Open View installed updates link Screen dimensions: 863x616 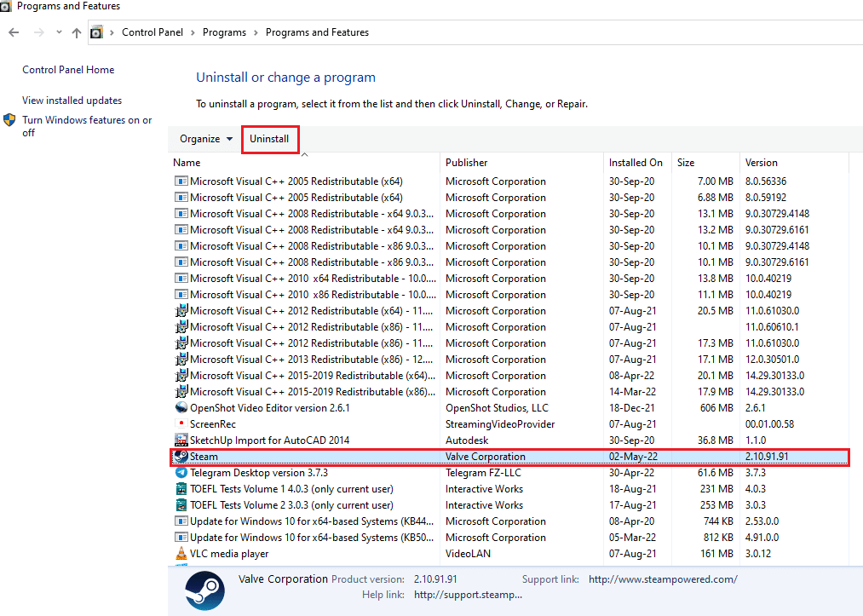click(72, 101)
